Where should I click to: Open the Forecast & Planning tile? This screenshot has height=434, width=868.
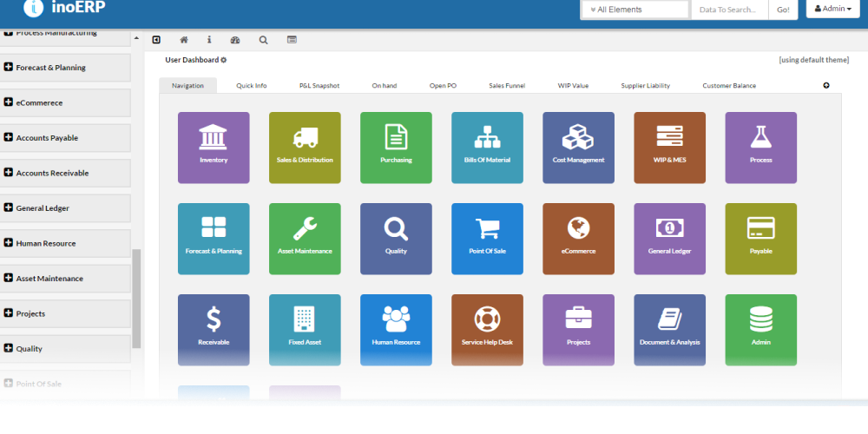tap(214, 239)
